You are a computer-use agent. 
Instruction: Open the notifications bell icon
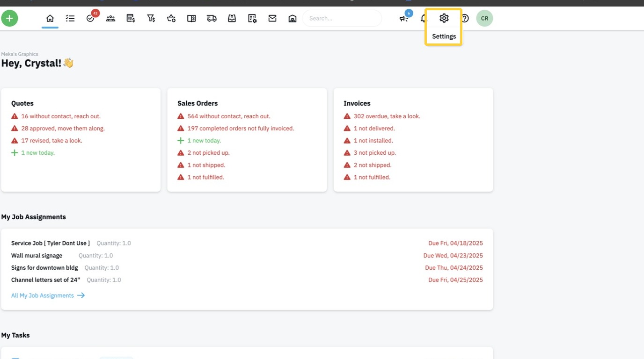[424, 18]
